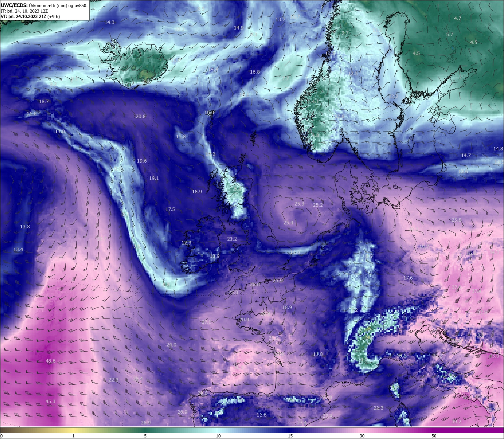Click the 26.0 value on the map
Screen dimensions: 504x439
pyautogui.click(x=255, y=285)
